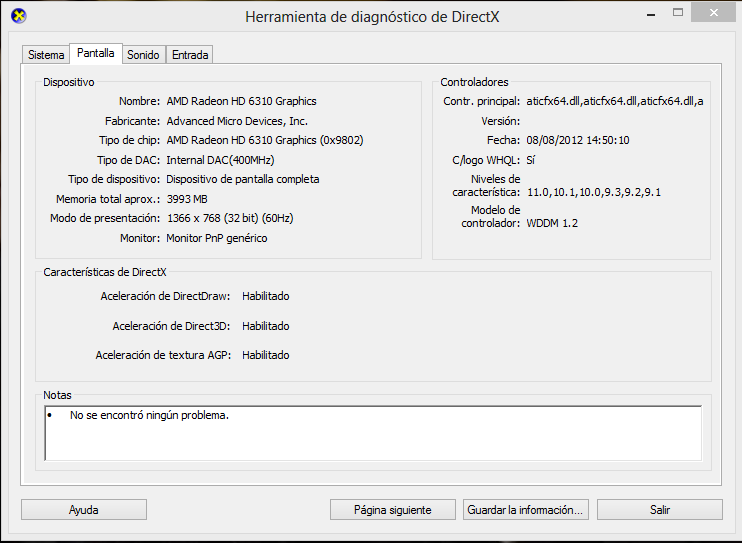Screen dimensions: 742x543
Task: Click the 'Memoria total aprox.:' label
Action: [108, 199]
